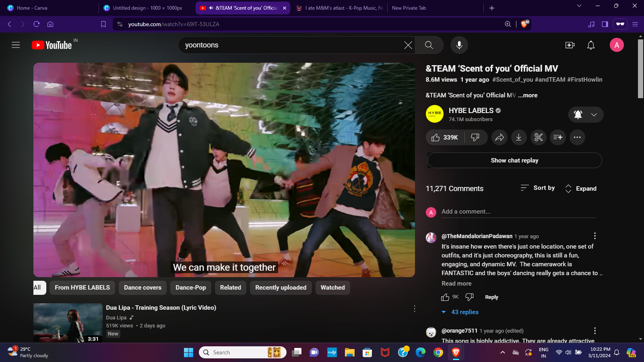
Task: Open Brave Shields lion icon
Action: click(x=524, y=24)
